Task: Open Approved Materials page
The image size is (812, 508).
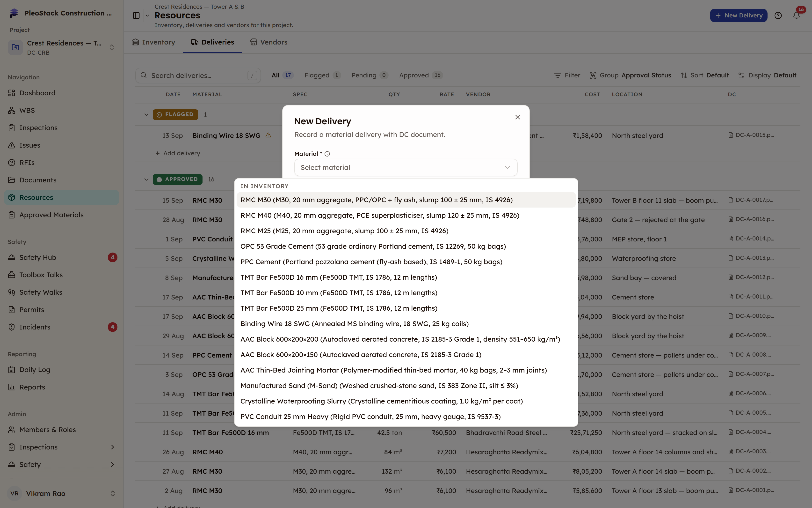Action: pos(62,215)
